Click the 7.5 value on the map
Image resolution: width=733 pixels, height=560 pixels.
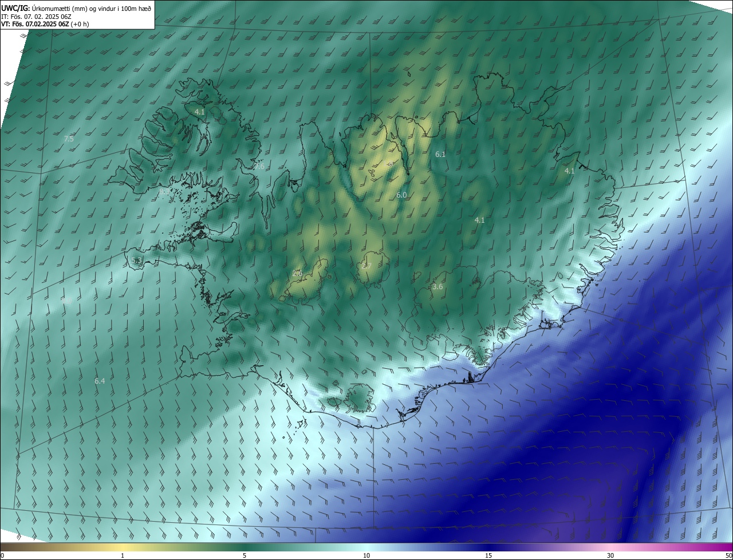point(69,139)
